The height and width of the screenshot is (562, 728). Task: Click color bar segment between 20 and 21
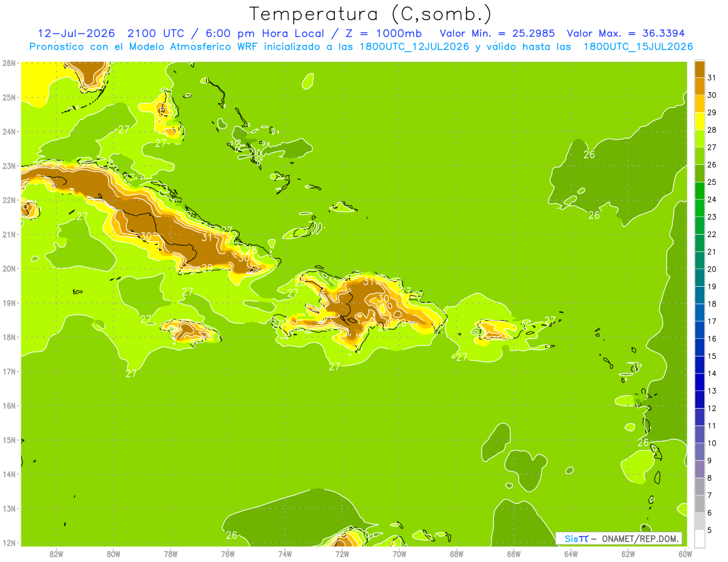(x=699, y=261)
